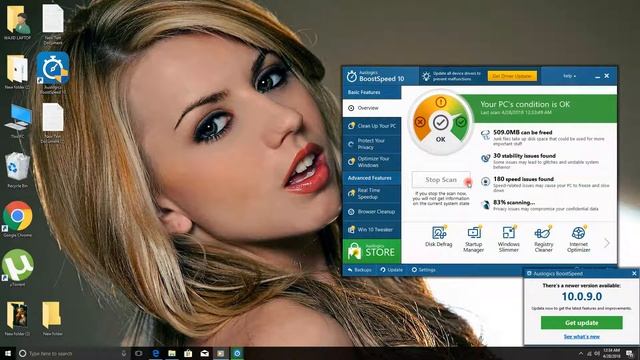
Task: Click the warning exclamation gauge icon
Action: click(x=440, y=102)
